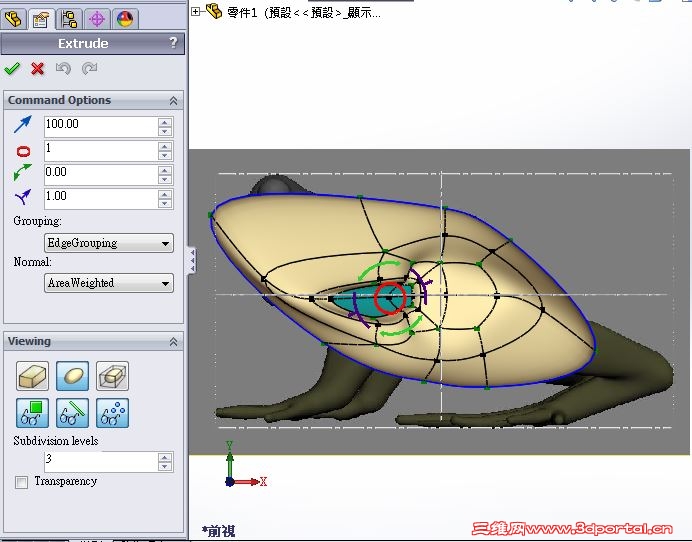Image resolution: width=692 pixels, height=542 pixels.
Task: Click the lower green rotation arc manipulator
Action: tap(401, 327)
